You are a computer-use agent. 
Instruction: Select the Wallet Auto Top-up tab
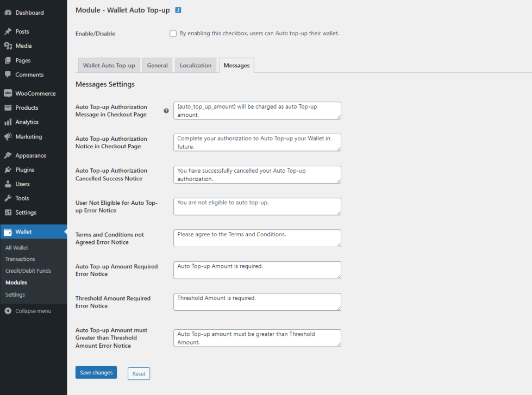tap(109, 65)
